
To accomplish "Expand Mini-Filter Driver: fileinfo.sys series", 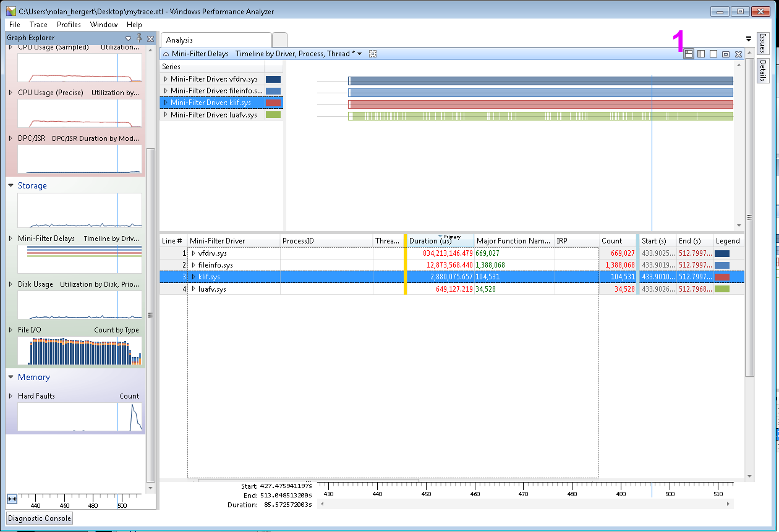I will [x=165, y=91].
